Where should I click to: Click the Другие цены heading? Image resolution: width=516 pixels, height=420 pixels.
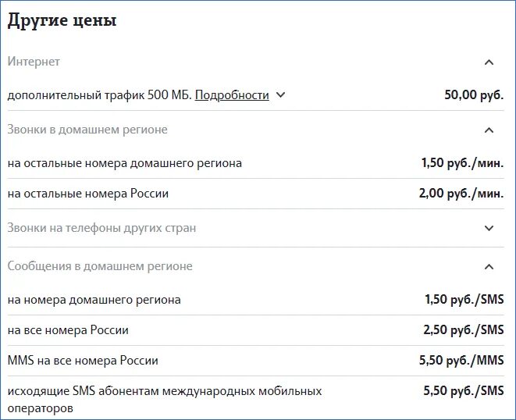pyautogui.click(x=62, y=21)
